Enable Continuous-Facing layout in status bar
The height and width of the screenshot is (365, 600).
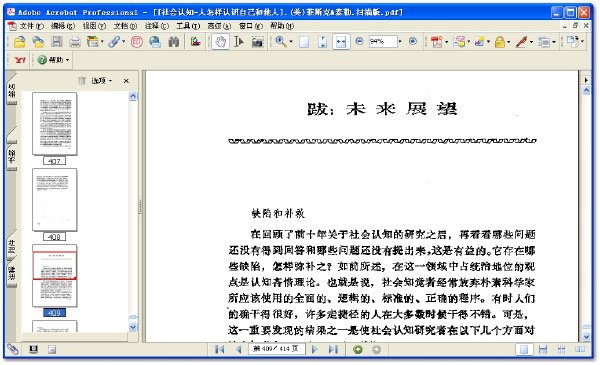coord(561,349)
